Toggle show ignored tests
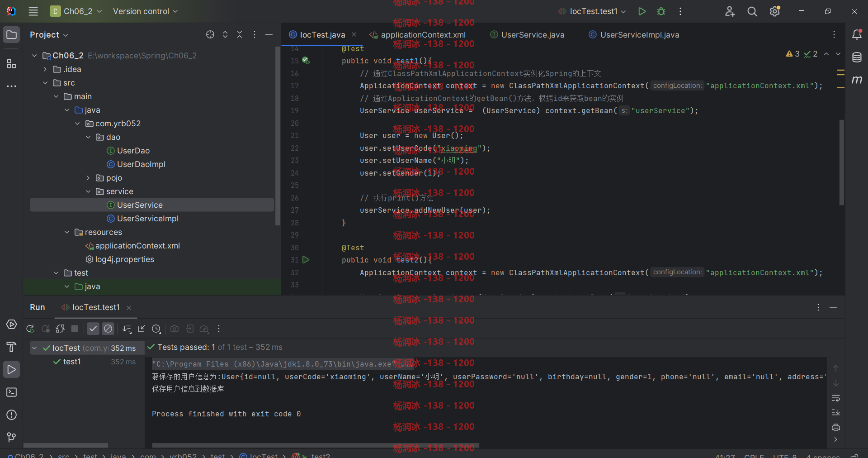Screen dimensions: 868x458 [x=108, y=329]
